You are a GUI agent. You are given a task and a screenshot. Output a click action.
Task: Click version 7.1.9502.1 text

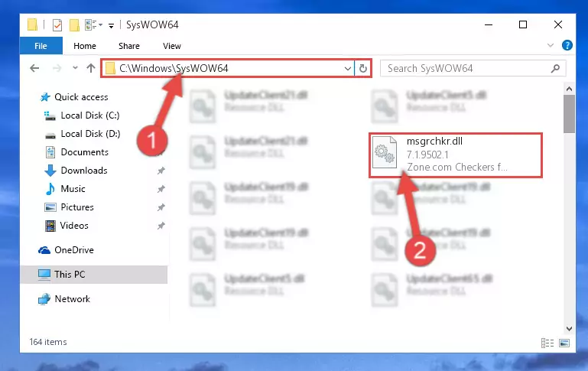(x=427, y=155)
